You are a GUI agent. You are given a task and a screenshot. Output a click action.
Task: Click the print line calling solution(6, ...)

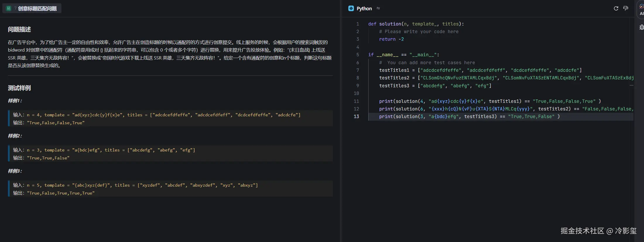506,109
